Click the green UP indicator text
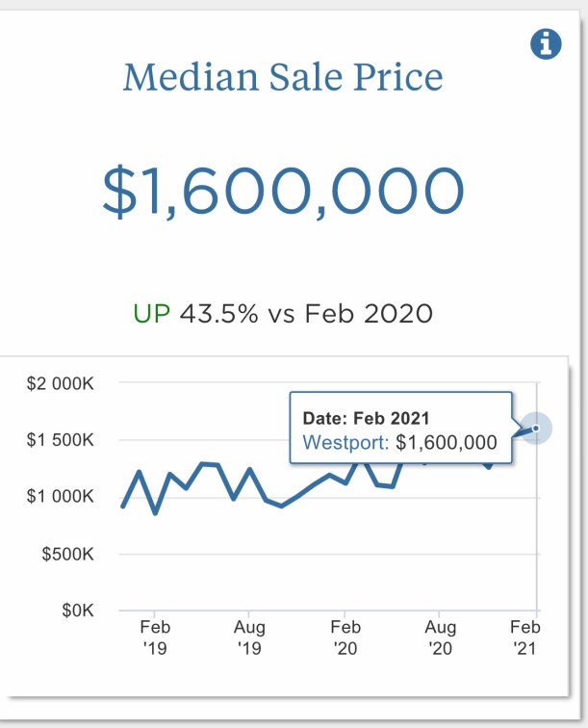Viewport: 588px width, 728px height. click(x=153, y=313)
